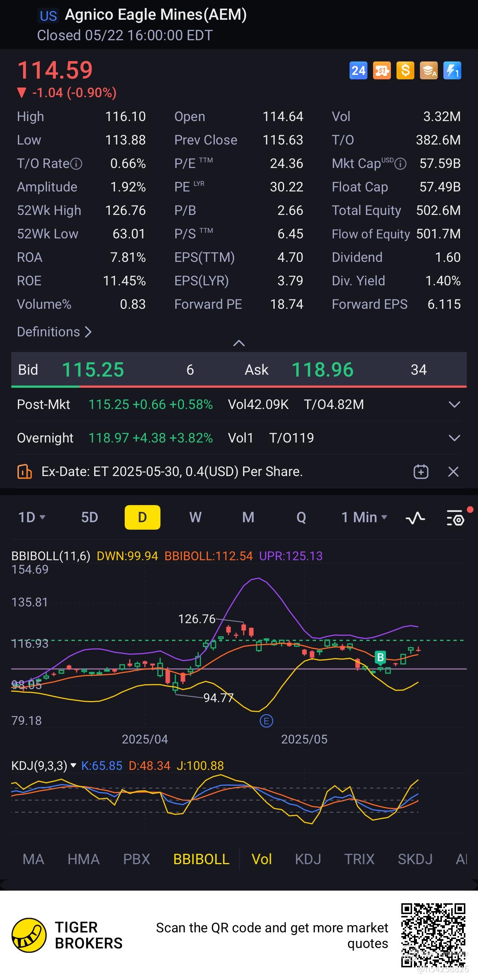Select the TRIX sub-indicator
Image resolution: width=478 pixels, height=980 pixels.
pyautogui.click(x=359, y=859)
